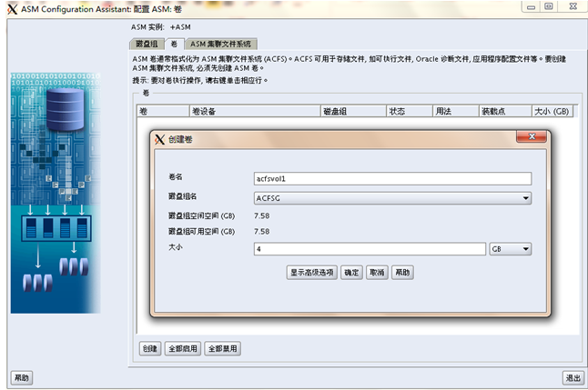This screenshot has height=390, width=588.
Task: Click the 装载点 column header
Action: (505, 111)
